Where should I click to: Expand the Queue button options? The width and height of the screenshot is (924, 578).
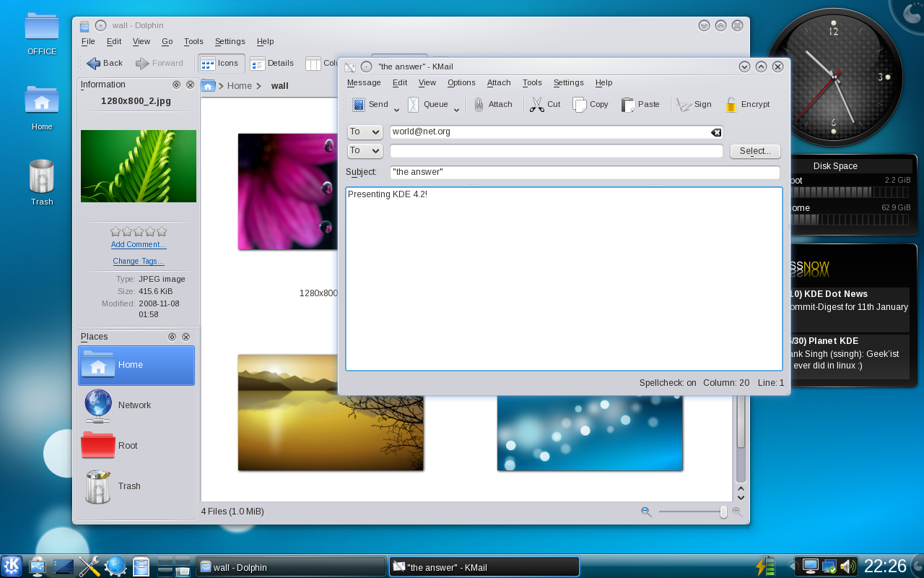click(x=456, y=108)
